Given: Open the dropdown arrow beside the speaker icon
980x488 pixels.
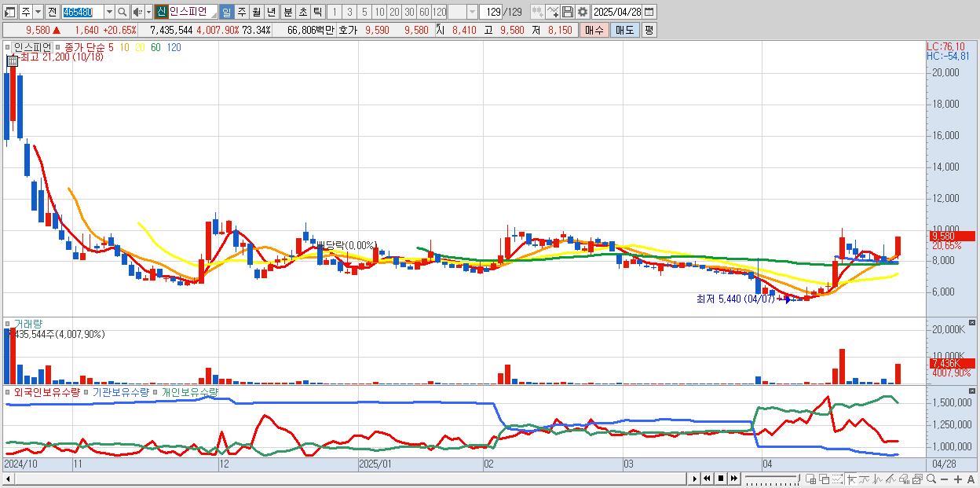Looking at the screenshot, I should [148, 12].
